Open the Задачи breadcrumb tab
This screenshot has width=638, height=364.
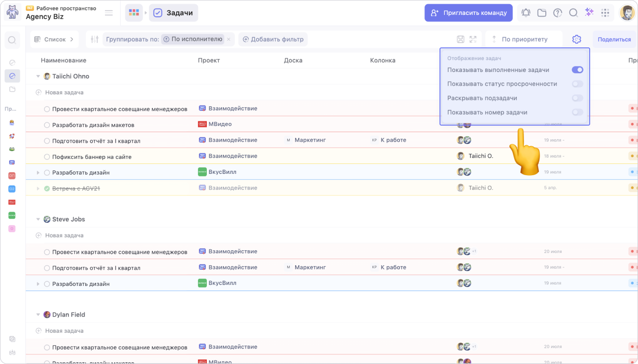tap(173, 13)
